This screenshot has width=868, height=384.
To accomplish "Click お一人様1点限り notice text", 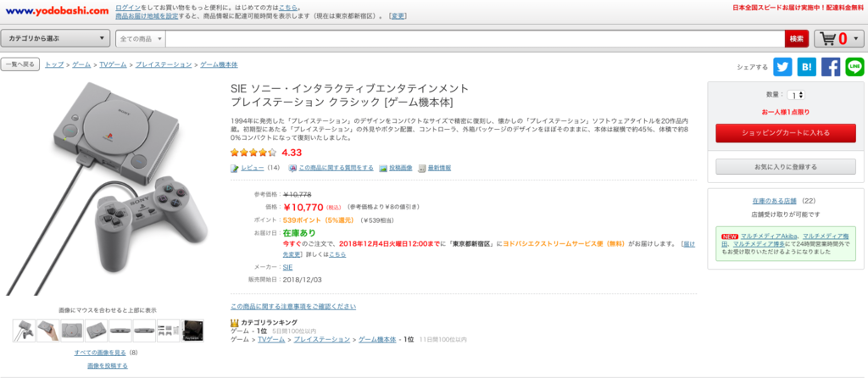I will [x=786, y=113].
